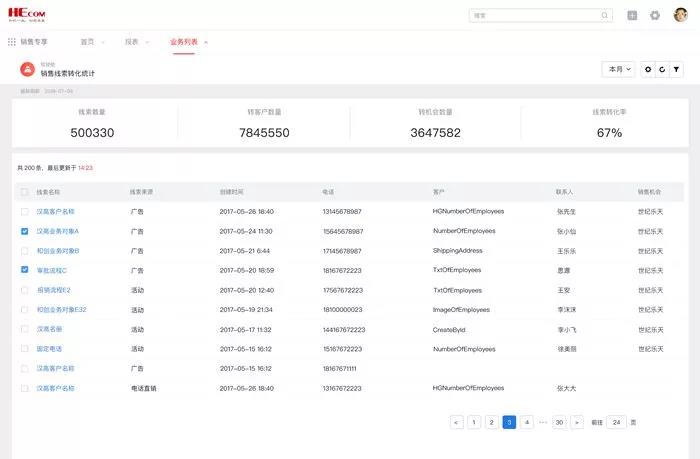The width and height of the screenshot is (700, 459).
Task: Click the user avatar picture
Action: click(x=681, y=15)
